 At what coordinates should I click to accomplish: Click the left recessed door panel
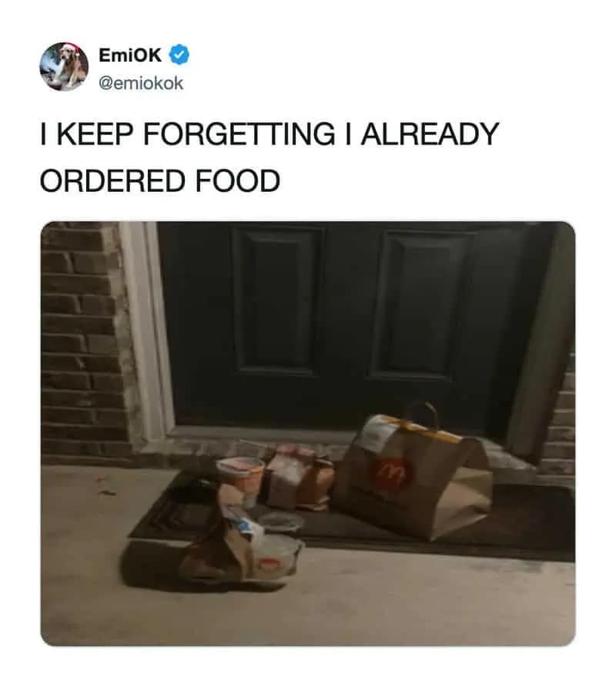tap(279, 301)
